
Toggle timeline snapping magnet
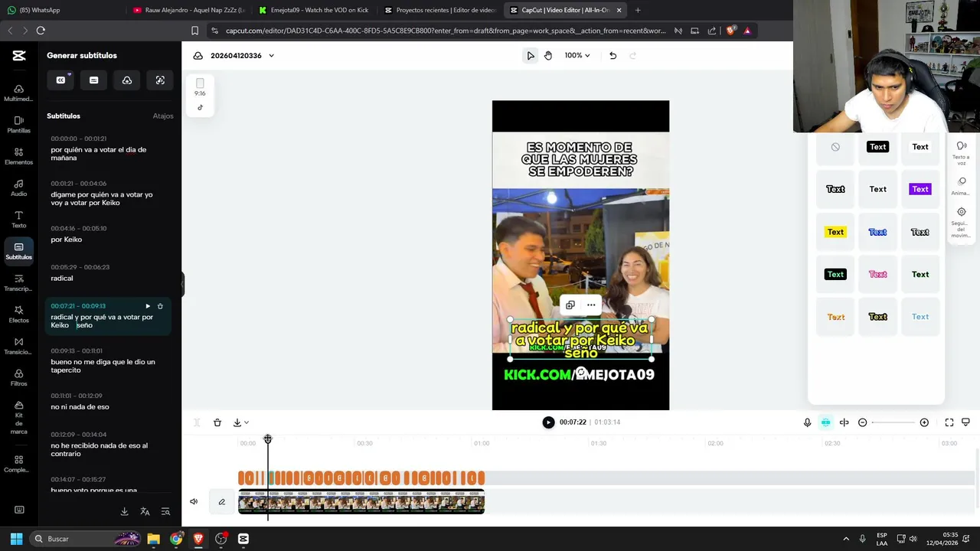[825, 422]
